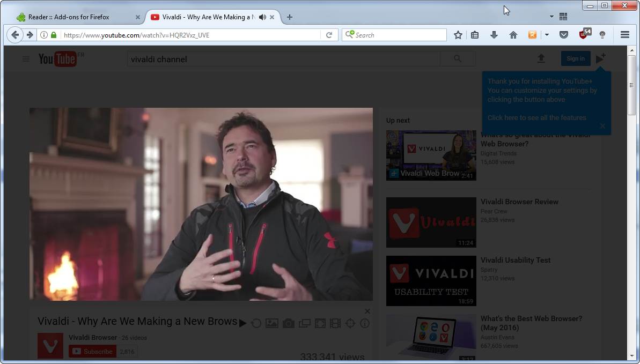Click the blue Sign in button
The width and height of the screenshot is (640, 364).
(x=576, y=58)
